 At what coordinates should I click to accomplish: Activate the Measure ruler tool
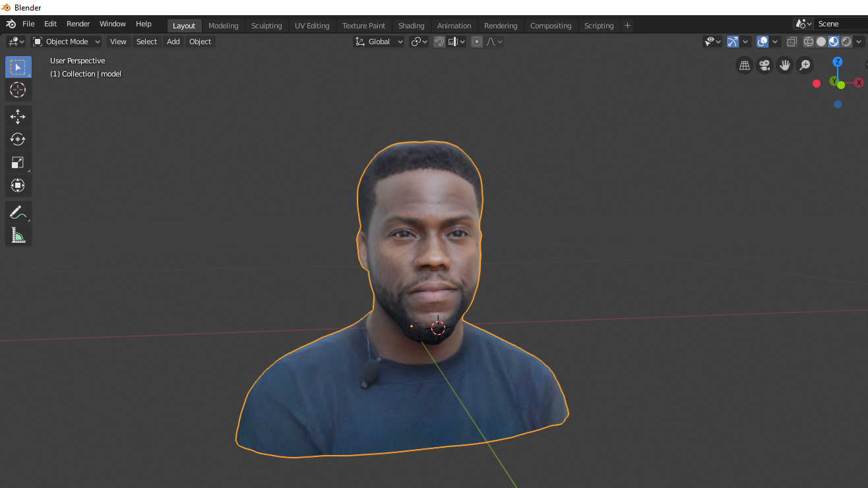(x=18, y=235)
